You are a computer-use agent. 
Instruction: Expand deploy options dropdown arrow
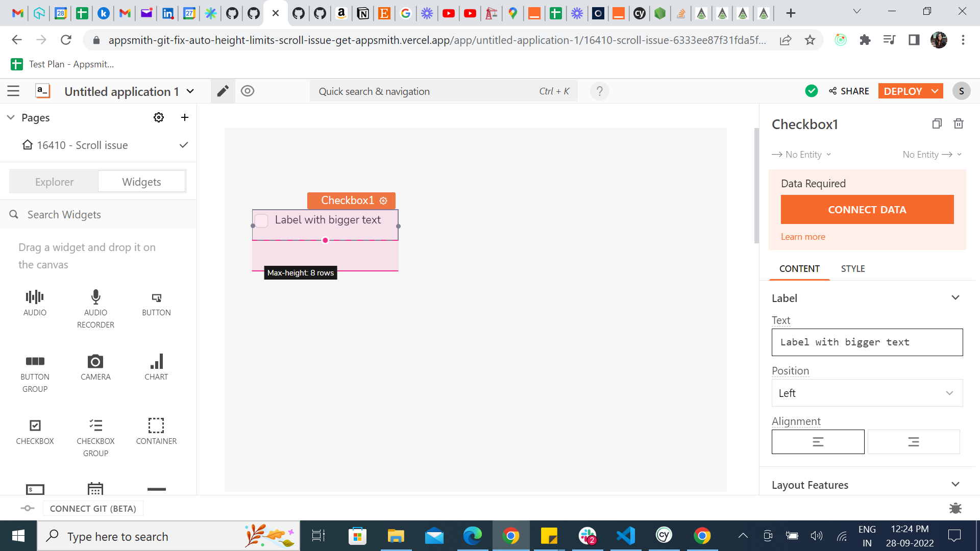tap(935, 91)
